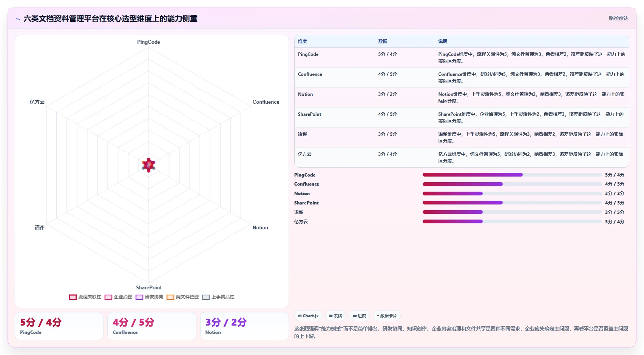
Task: Select the Notion row in the table
Action: [x=462, y=97]
